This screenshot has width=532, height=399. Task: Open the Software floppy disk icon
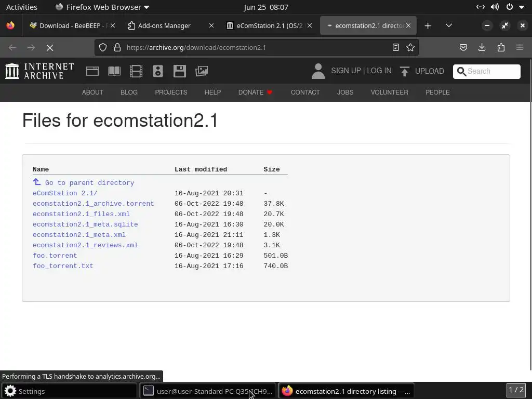pos(179,71)
